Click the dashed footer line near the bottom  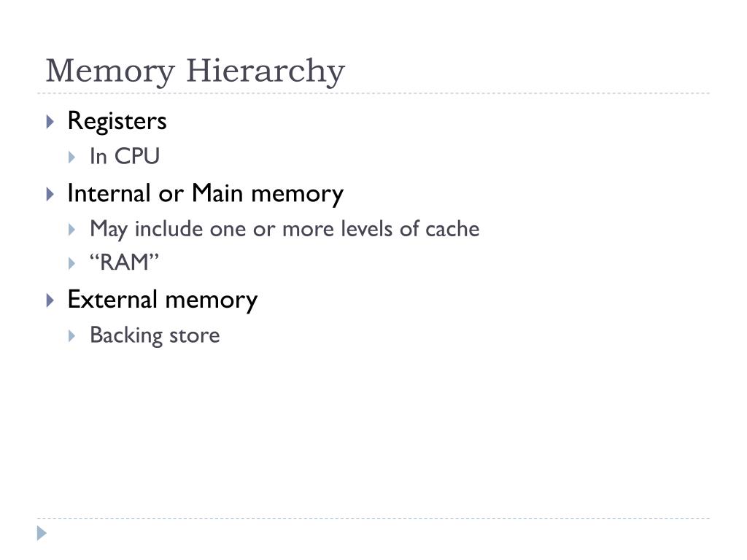coord(373,518)
